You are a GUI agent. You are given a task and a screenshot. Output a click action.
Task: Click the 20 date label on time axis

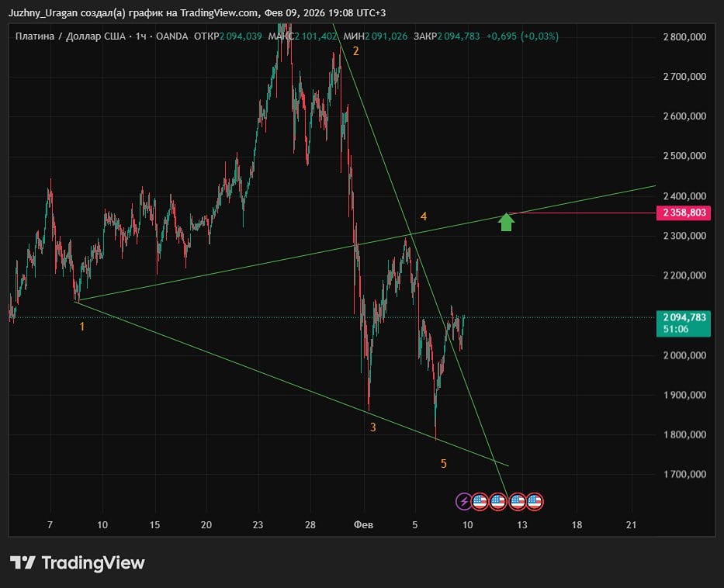206,524
